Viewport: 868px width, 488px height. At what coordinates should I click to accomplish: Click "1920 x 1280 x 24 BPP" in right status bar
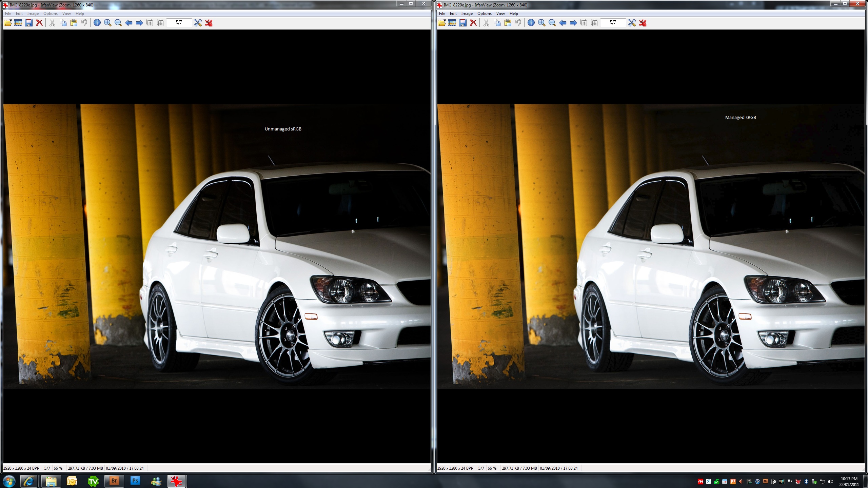(x=455, y=468)
